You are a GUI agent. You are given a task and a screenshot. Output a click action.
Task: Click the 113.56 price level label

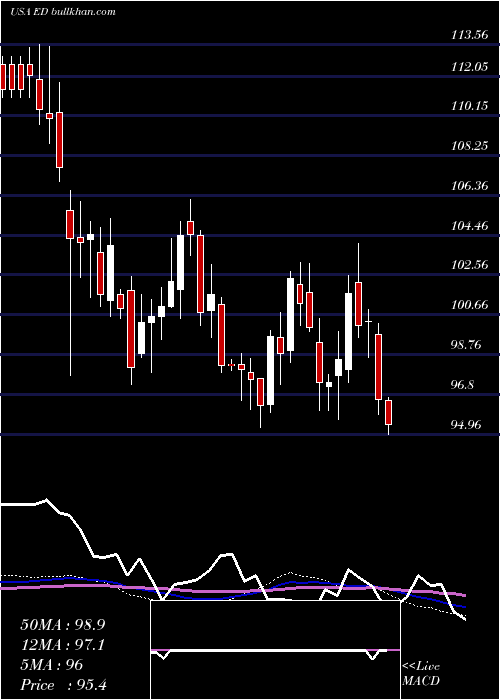[469, 35]
